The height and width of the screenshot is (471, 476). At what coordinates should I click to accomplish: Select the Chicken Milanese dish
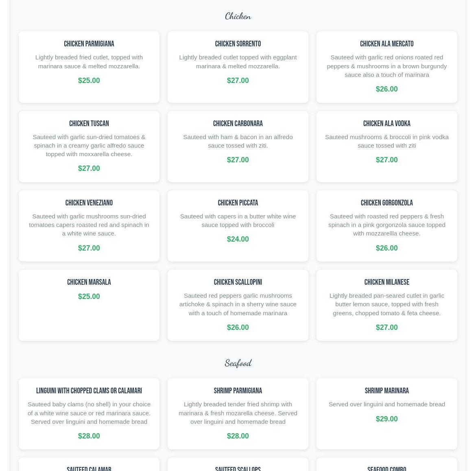[387, 305]
